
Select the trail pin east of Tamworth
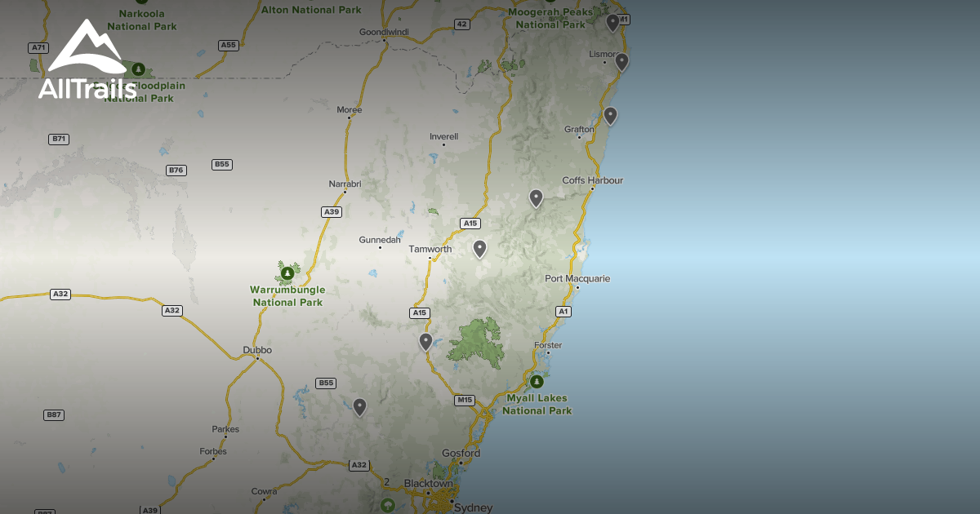479,248
